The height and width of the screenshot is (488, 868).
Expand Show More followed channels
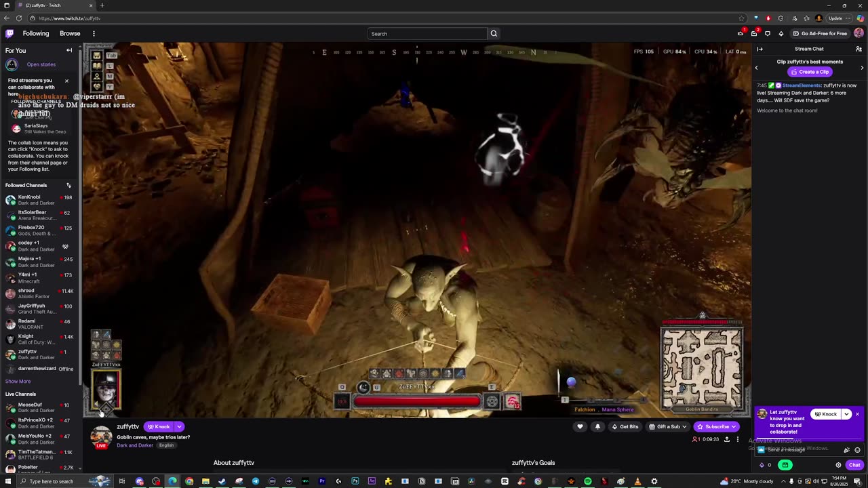tap(18, 381)
